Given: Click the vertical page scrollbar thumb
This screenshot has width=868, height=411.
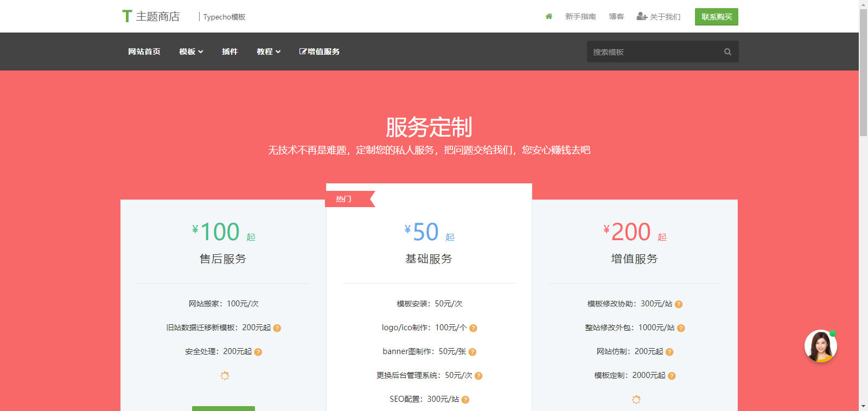Looking at the screenshot, I should 863,70.
